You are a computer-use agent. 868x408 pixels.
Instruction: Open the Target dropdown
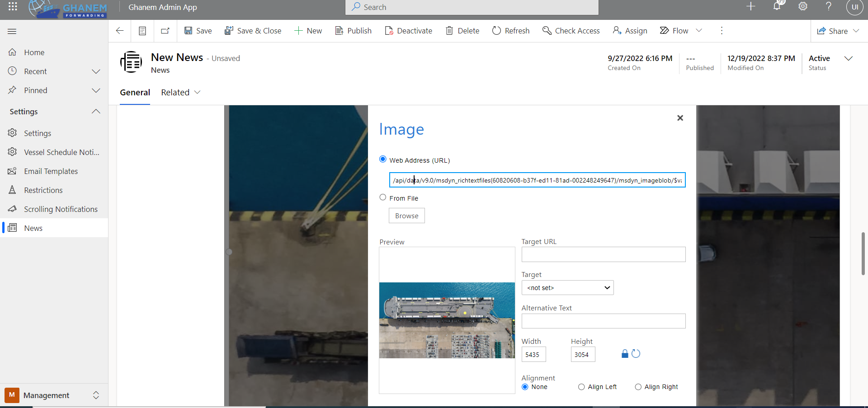tap(567, 288)
